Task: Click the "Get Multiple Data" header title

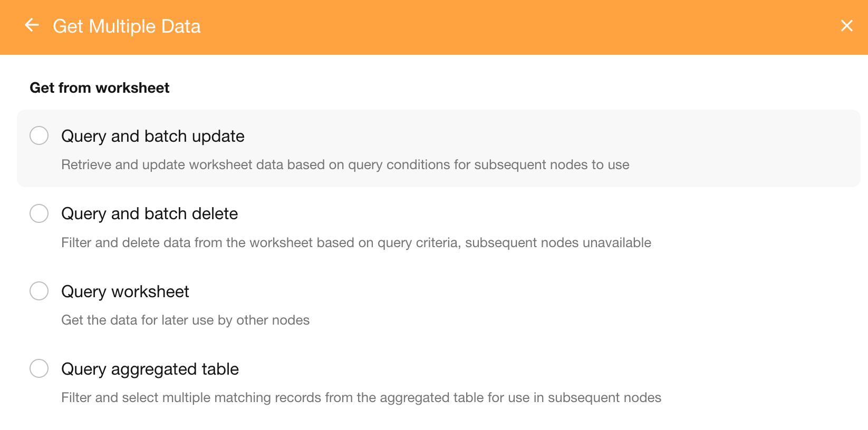Action: 127,26
